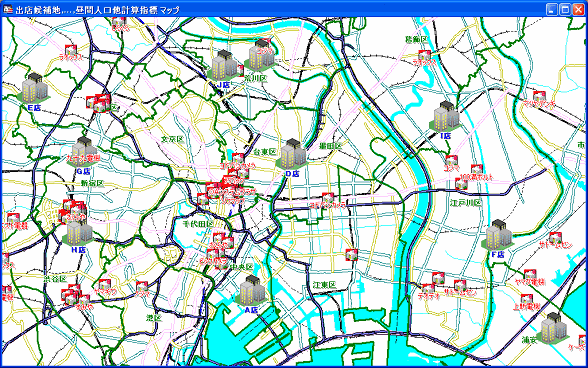
Task: Click the building icon near 浦安
Action: point(553,328)
